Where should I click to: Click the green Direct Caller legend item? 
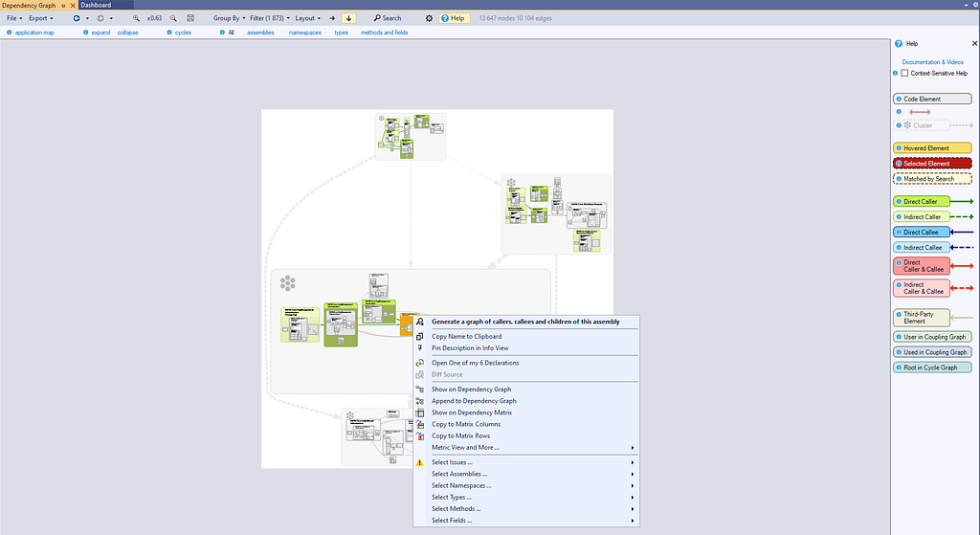click(922, 202)
